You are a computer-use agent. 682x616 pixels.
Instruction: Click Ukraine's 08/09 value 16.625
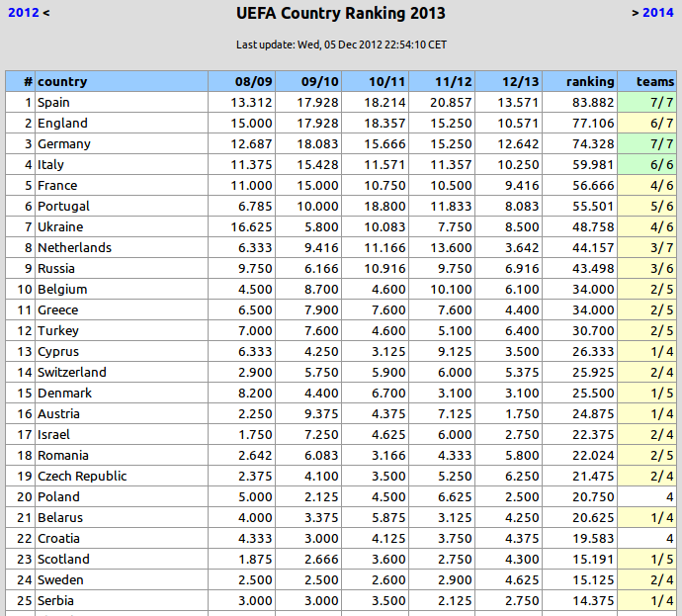[x=251, y=227]
